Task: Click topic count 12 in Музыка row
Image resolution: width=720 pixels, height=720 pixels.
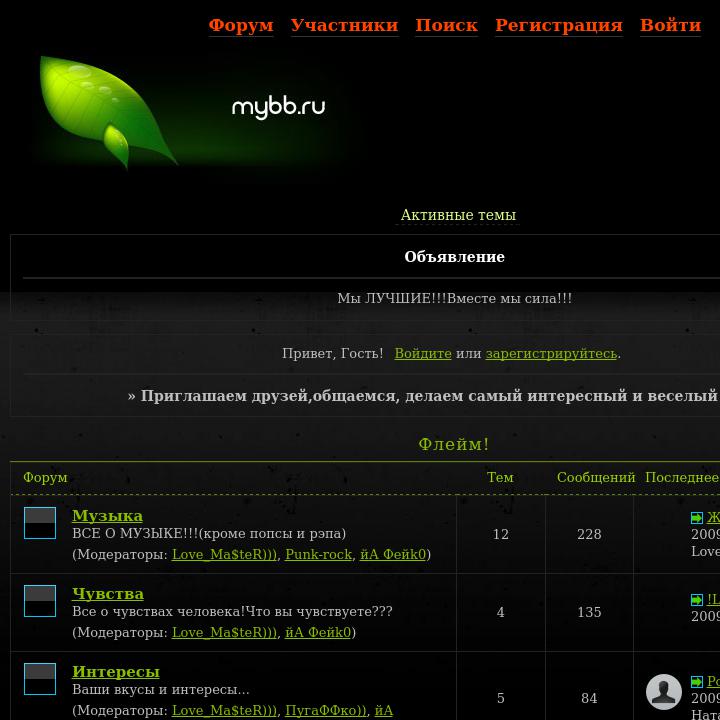Action: coord(501,534)
